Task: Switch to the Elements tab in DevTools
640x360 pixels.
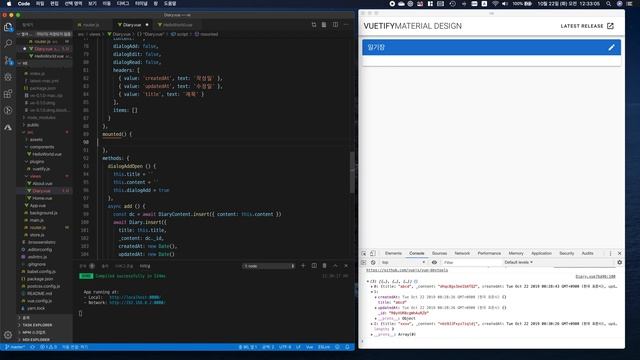Action: pos(393,253)
